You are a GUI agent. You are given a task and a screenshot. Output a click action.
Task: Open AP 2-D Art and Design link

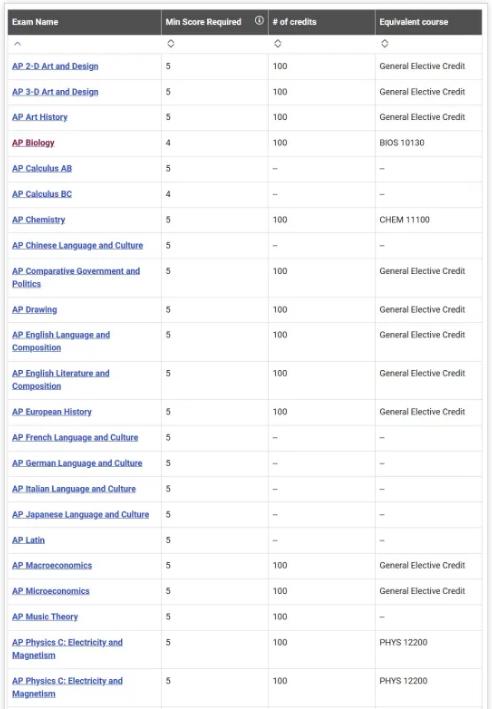(x=55, y=66)
